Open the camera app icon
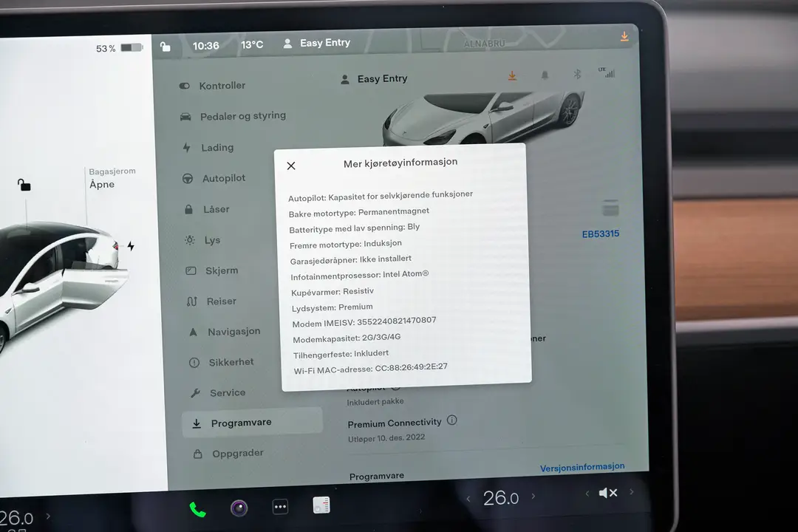798x532 pixels. tap(239, 508)
